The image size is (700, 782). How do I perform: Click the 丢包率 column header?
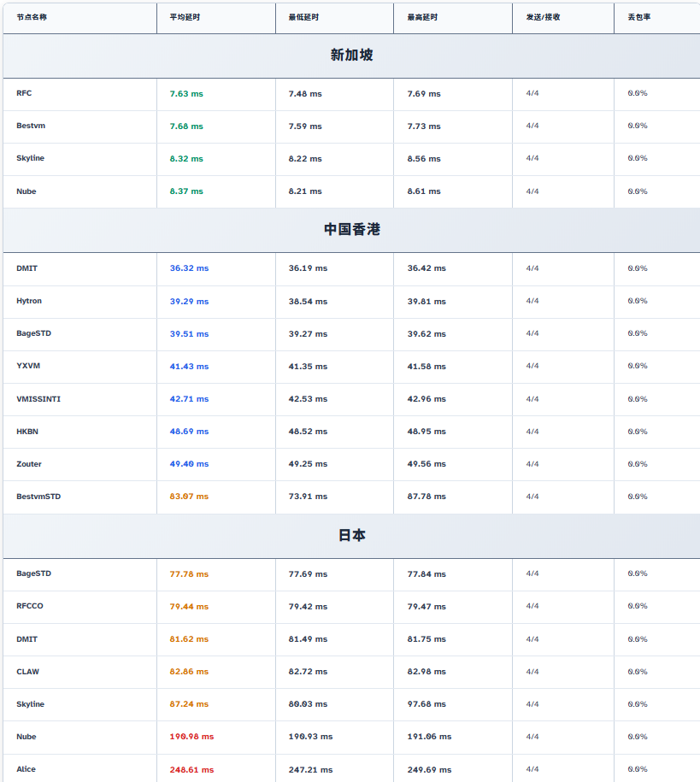(638, 17)
